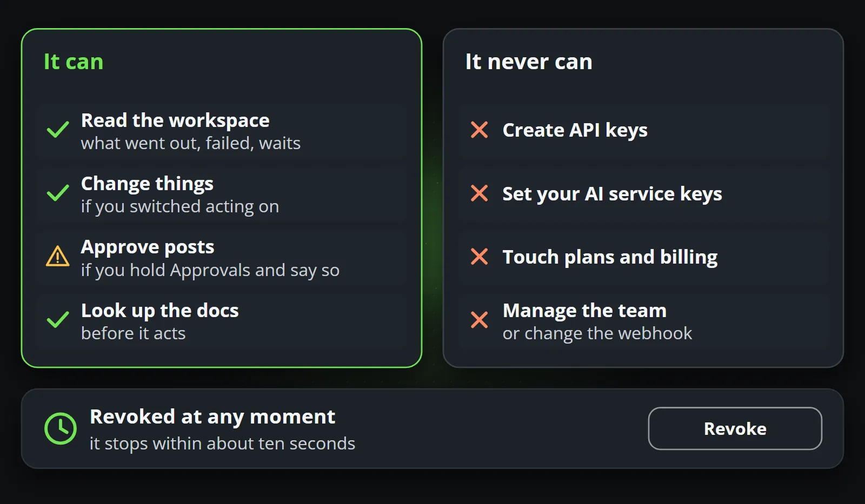Click the "before it acts" subtitle
The height and width of the screenshot is (504, 865).
pos(134,333)
